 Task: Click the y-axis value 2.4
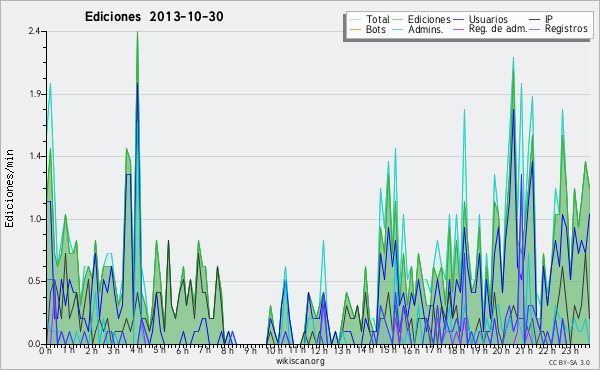point(34,31)
